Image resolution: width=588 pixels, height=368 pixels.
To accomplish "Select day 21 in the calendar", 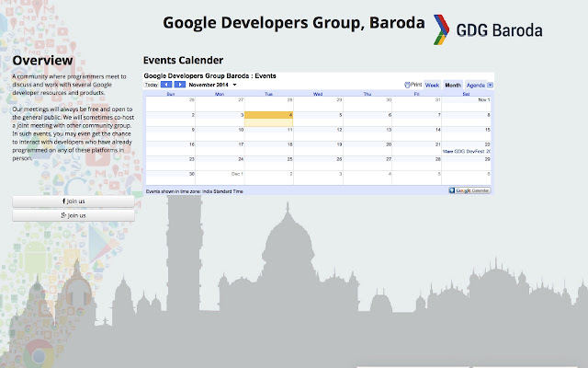I will point(416,148).
